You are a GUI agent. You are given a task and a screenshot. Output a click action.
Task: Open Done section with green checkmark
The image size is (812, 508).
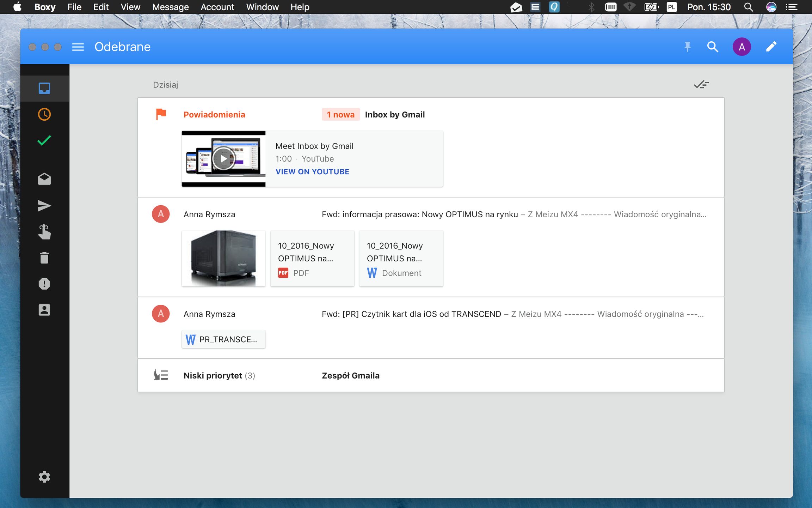[44, 140]
